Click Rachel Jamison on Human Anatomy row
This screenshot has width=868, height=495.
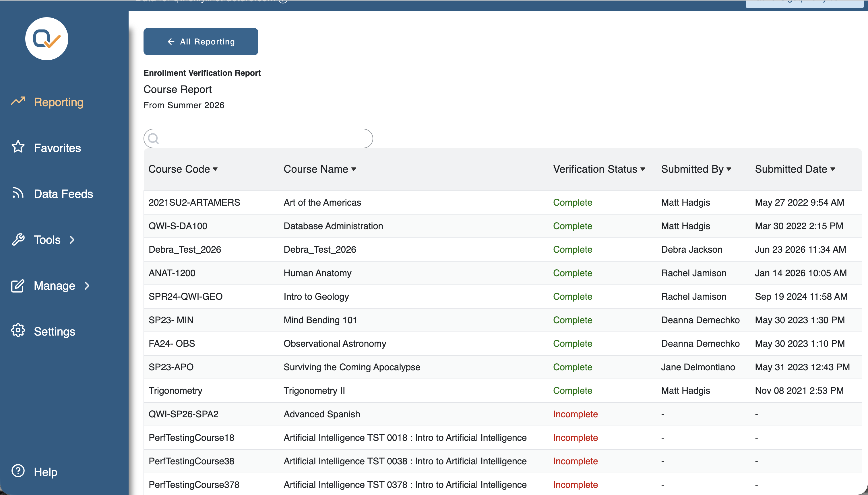point(693,273)
